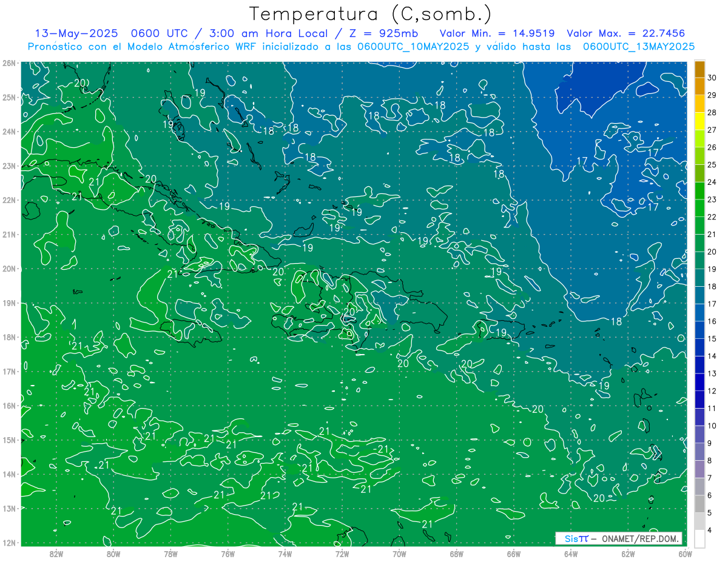
Task: Click the 26N latitude axis label
Action: click(9, 63)
